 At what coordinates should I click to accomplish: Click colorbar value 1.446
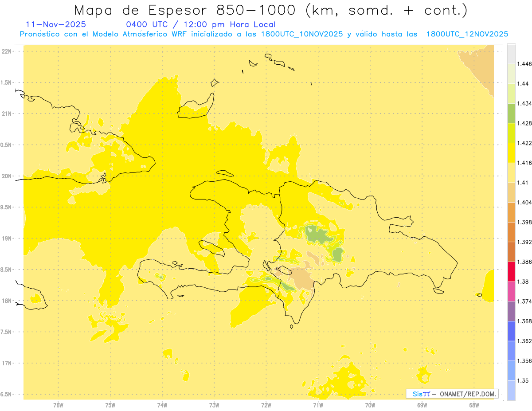click(524, 64)
